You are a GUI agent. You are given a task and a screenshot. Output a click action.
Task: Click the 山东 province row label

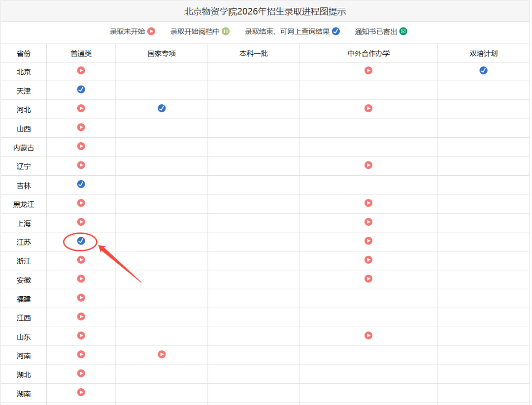pyautogui.click(x=24, y=337)
